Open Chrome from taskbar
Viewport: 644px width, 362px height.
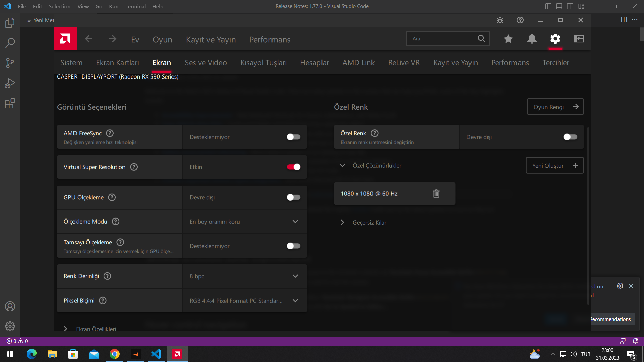(x=115, y=354)
